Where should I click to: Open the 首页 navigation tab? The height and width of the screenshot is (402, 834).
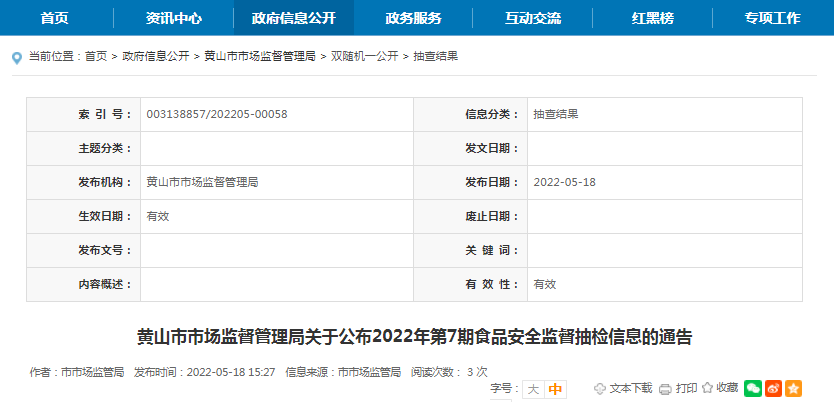[55, 18]
